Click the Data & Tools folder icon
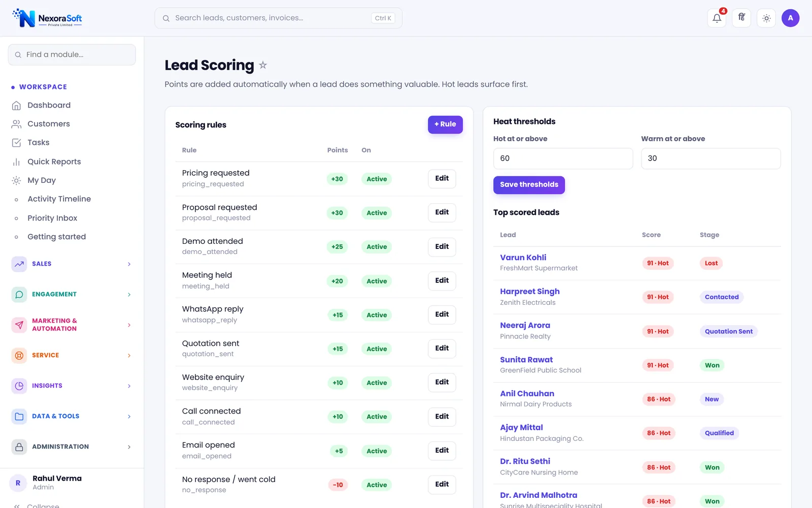812x508 pixels. (x=19, y=416)
